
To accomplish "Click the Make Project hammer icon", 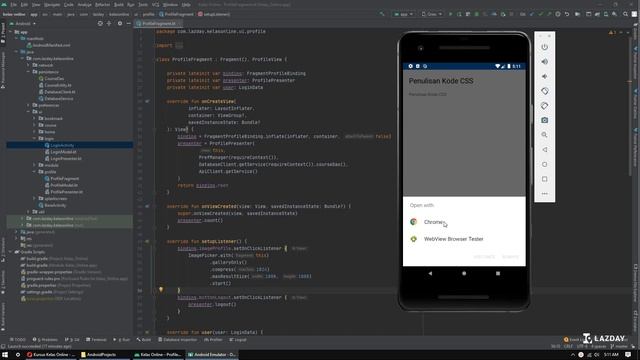I will coord(382,14).
